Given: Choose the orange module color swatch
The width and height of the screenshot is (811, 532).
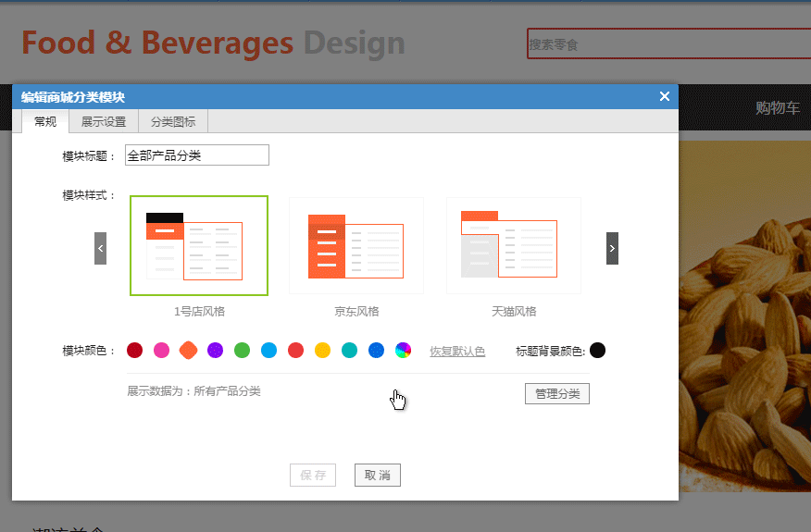Looking at the screenshot, I should [x=188, y=350].
